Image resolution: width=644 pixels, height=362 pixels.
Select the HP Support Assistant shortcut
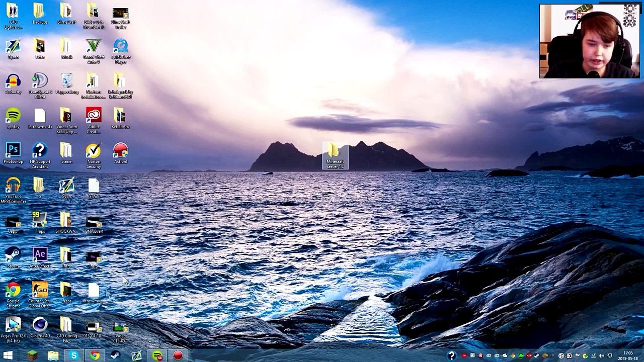40,155
